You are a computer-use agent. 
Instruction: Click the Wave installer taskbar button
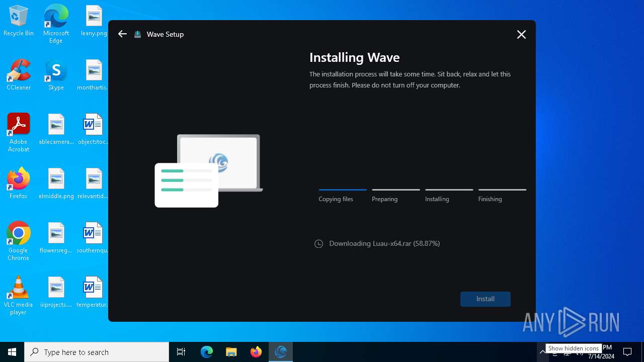click(x=281, y=352)
